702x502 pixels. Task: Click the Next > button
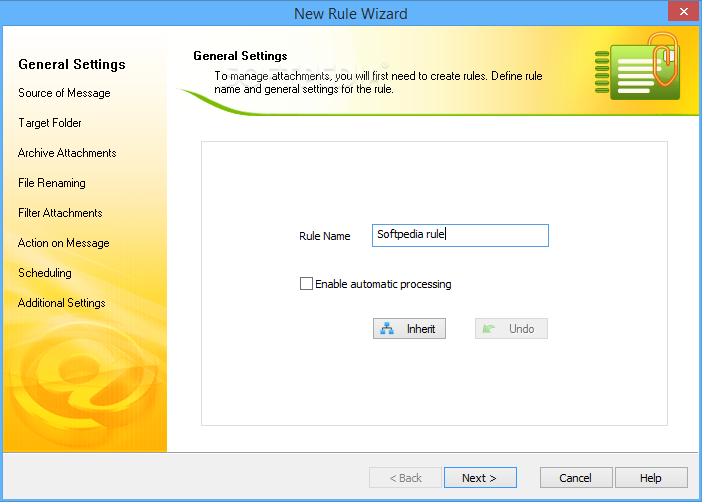click(480, 478)
